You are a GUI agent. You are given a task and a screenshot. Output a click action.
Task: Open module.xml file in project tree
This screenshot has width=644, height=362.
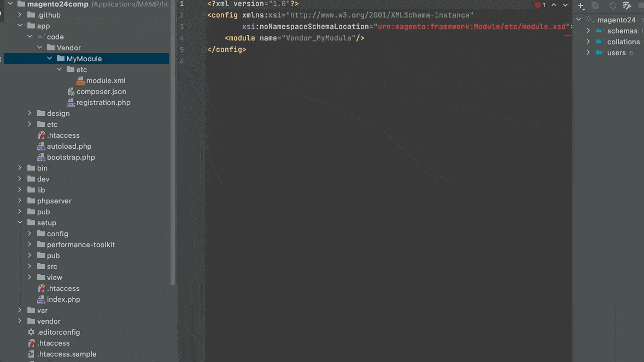pos(106,80)
